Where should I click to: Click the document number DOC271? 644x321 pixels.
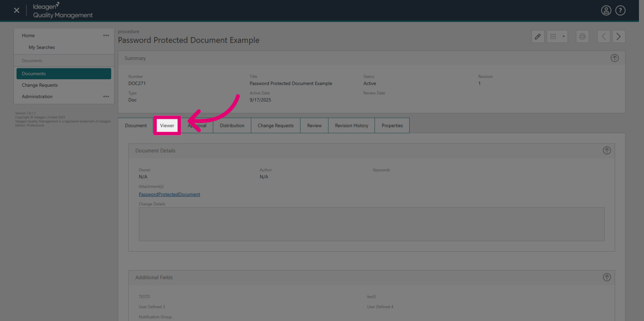pos(137,84)
